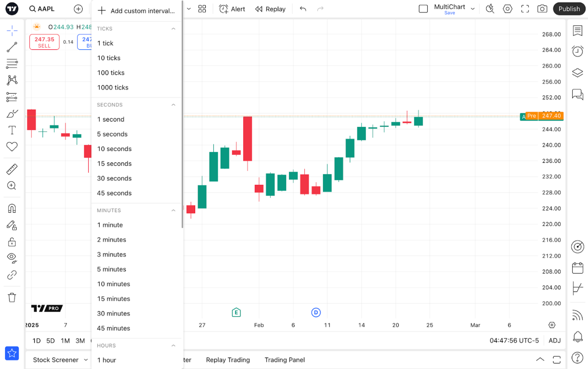Click the trash remove objects icon
Viewport: 588px width, 369px height.
[12, 297]
